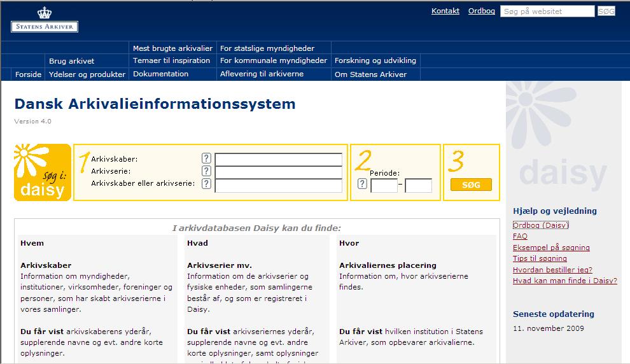This screenshot has width=630, height=364.
Task: Open 'Temaer til inspiration' menu item
Action: click(172, 60)
